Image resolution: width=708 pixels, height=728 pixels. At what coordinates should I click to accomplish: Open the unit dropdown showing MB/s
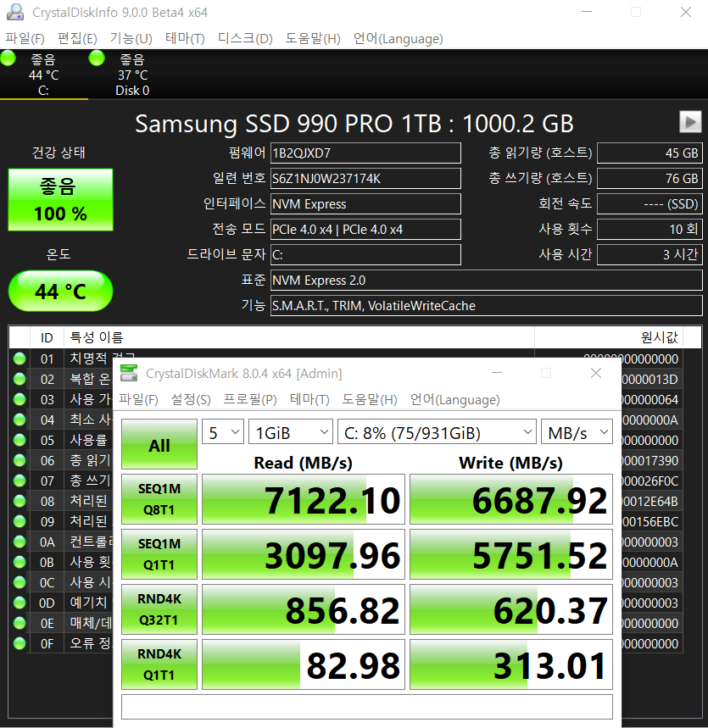click(577, 433)
